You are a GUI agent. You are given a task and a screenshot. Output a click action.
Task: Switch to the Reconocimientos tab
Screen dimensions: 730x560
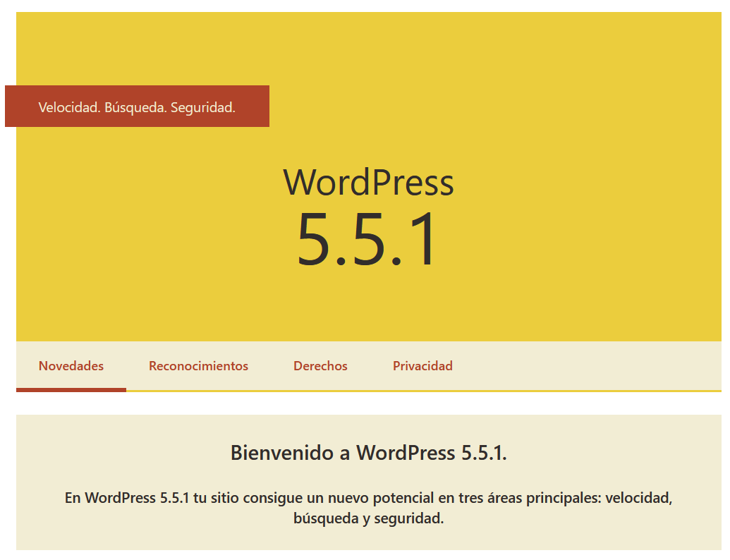[198, 366]
